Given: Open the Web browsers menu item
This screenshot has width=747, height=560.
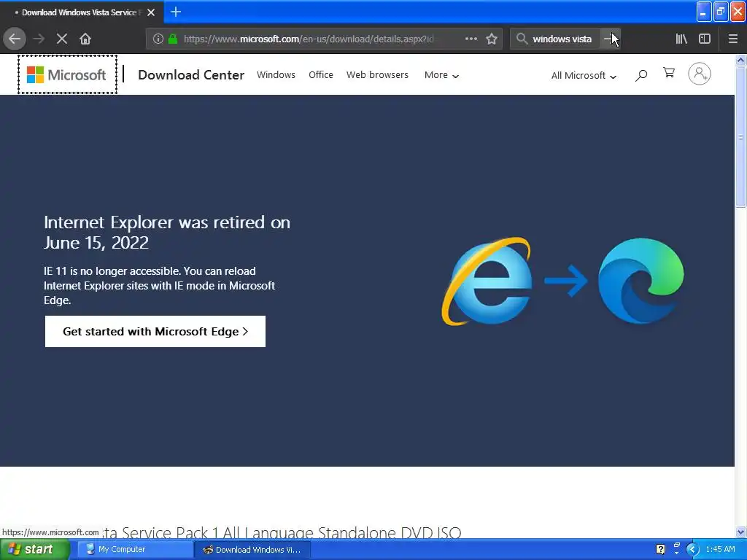Looking at the screenshot, I should pos(377,75).
